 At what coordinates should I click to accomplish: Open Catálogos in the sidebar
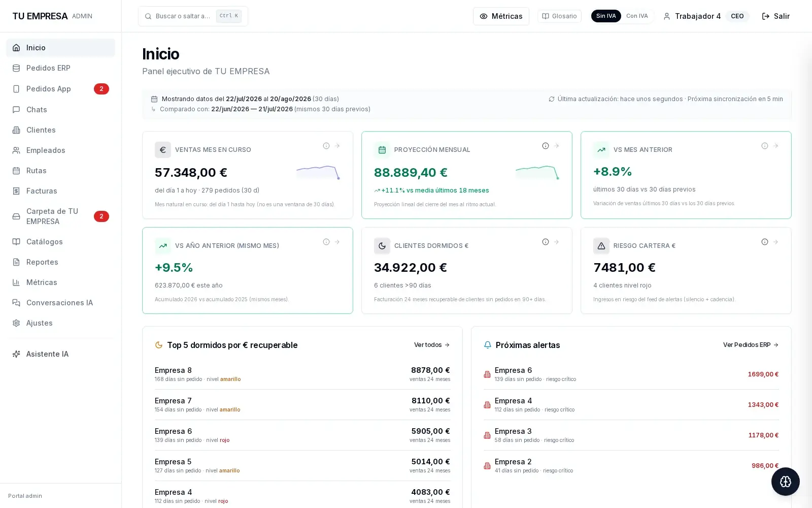click(60, 242)
